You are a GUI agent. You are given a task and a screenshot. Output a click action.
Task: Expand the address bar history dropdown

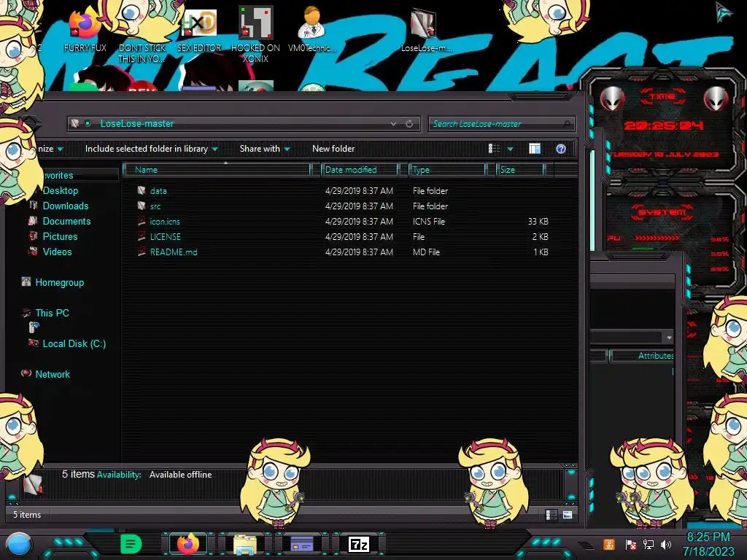(x=393, y=124)
